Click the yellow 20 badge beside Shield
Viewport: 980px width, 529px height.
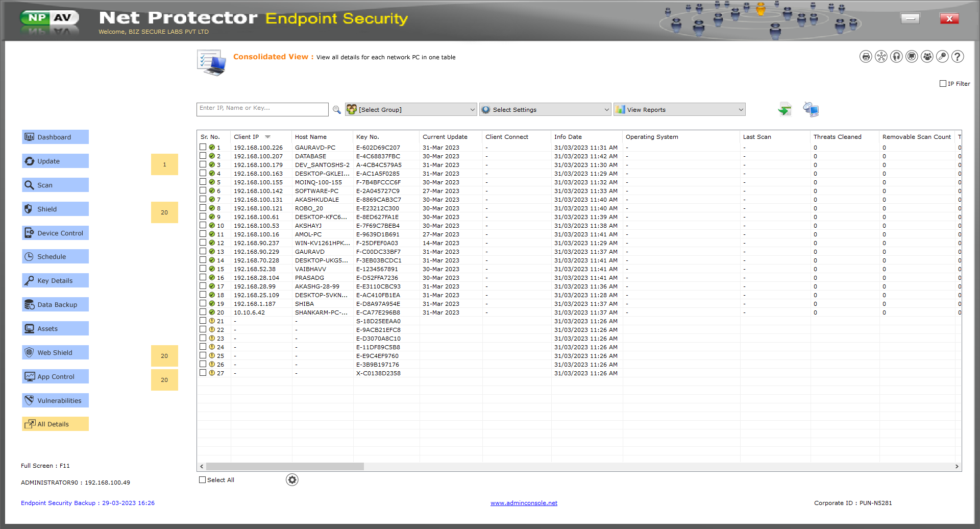(x=164, y=212)
